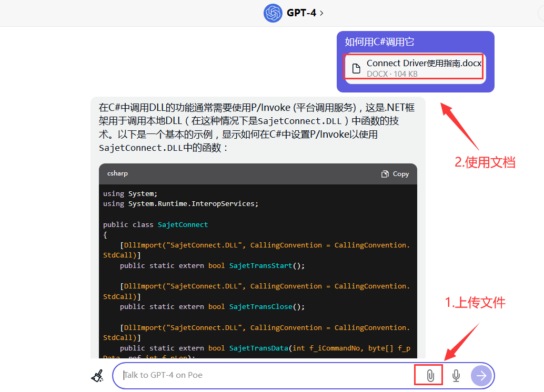Click the csharp language label
The height and width of the screenshot is (392, 544).
[117, 173]
